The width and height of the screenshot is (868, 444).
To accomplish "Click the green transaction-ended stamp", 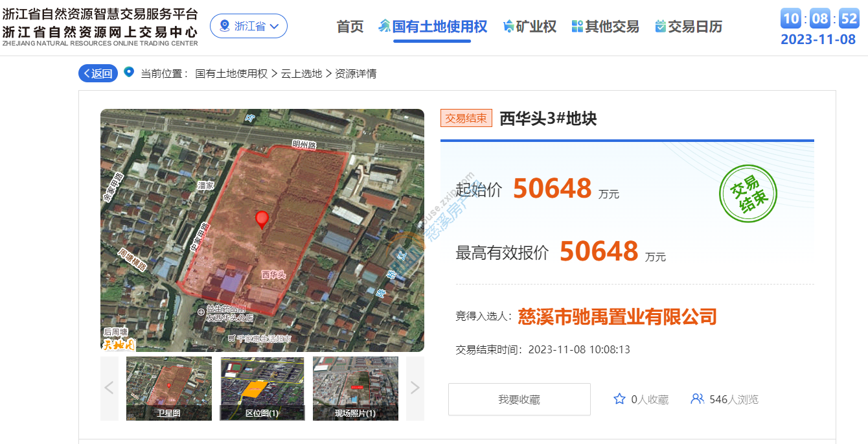I will (748, 194).
